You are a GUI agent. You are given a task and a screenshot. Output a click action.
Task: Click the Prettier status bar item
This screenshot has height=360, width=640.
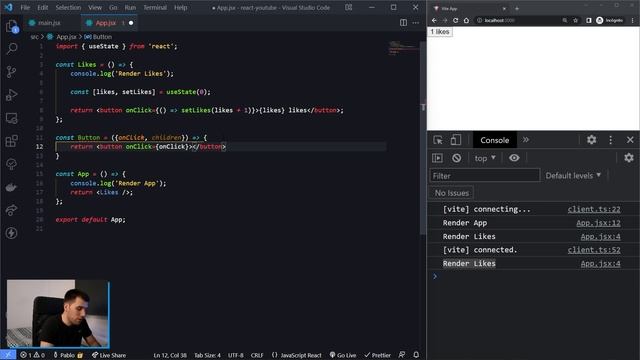(378, 355)
